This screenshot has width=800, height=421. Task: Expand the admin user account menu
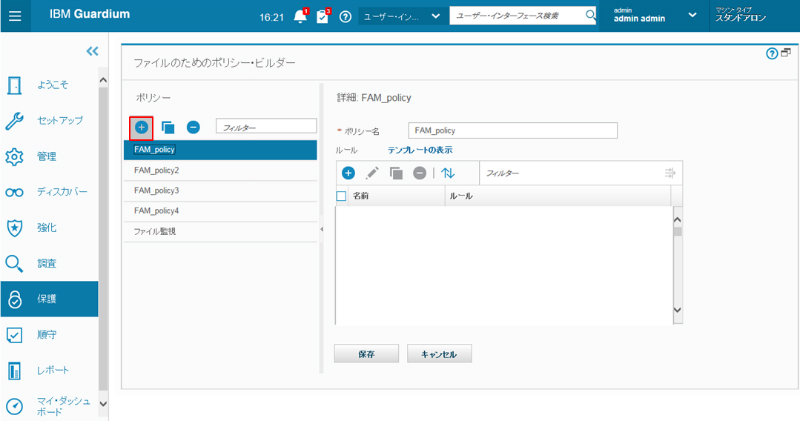click(x=693, y=16)
